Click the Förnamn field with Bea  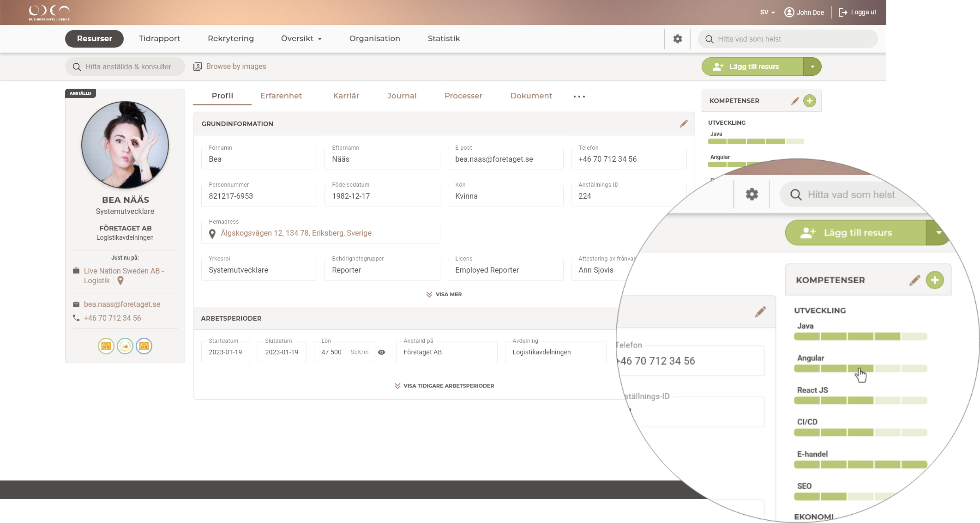pos(259,159)
